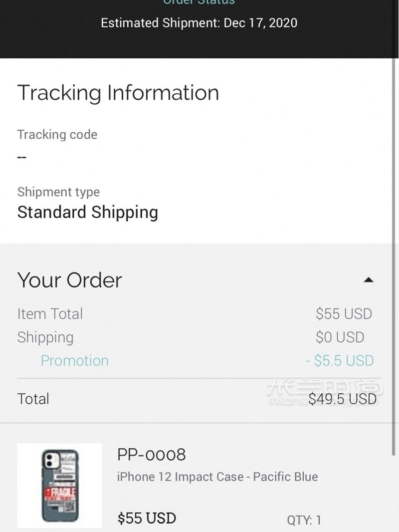Click the Promotion discount label
Screen dimensions: 399x532
tap(75, 361)
